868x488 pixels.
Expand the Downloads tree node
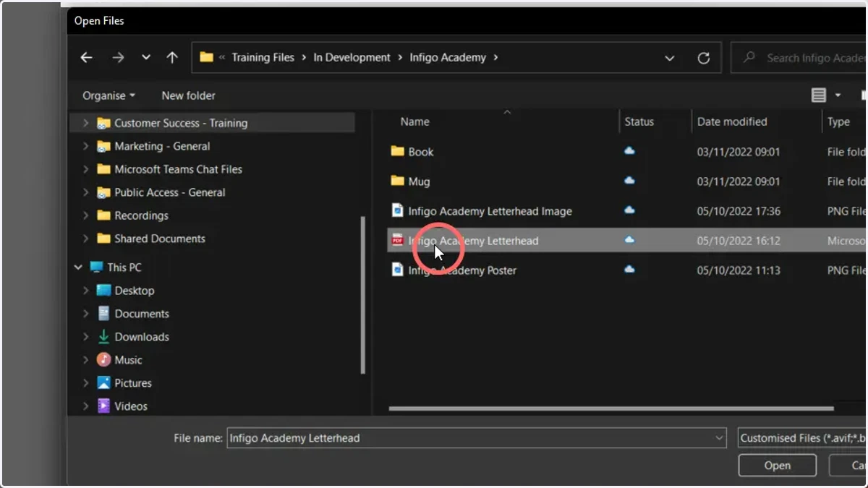[85, 337]
